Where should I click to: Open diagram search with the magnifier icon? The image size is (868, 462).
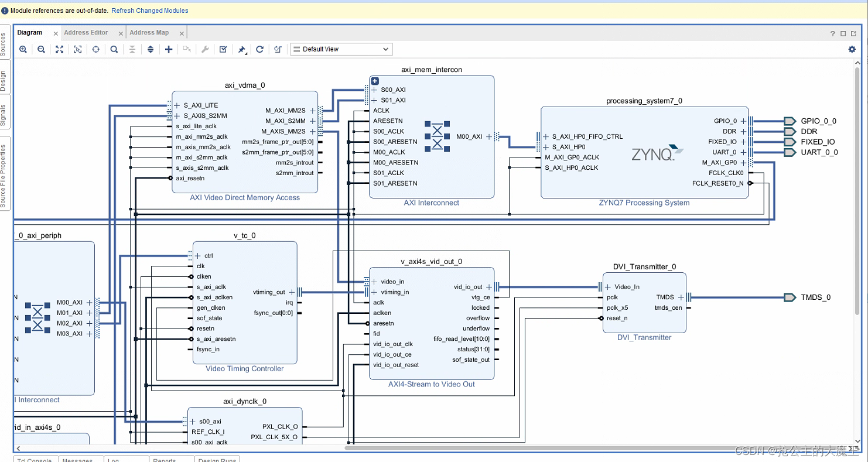click(114, 49)
